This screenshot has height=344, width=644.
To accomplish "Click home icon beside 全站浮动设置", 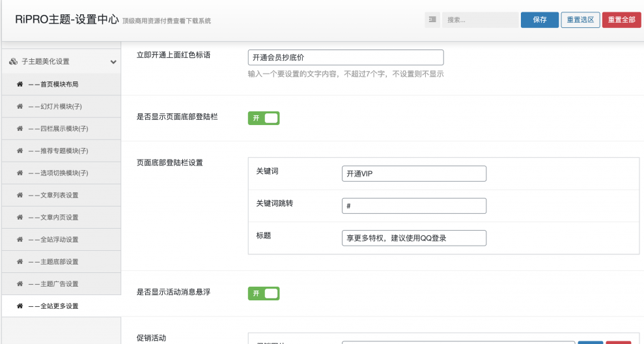I will pos(20,239).
